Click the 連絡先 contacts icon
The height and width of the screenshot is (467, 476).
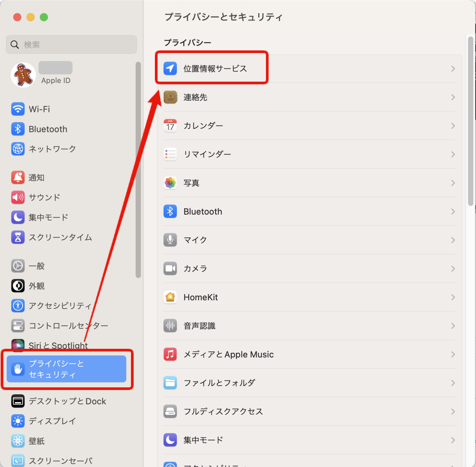pyautogui.click(x=170, y=97)
